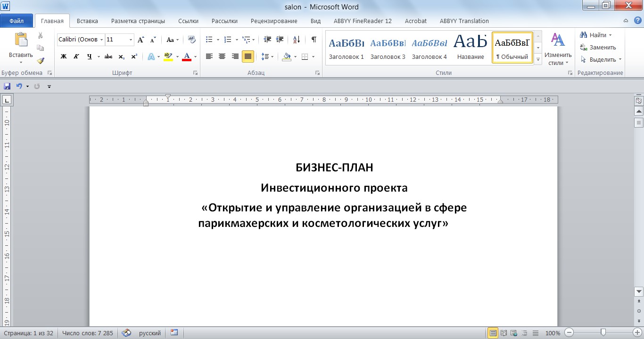Justify the paragraph text

point(248,56)
